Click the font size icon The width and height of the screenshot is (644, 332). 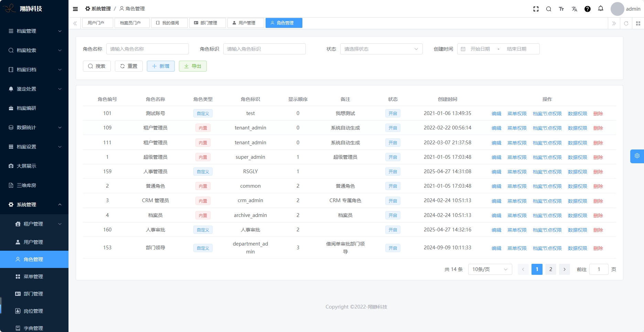click(x=561, y=9)
